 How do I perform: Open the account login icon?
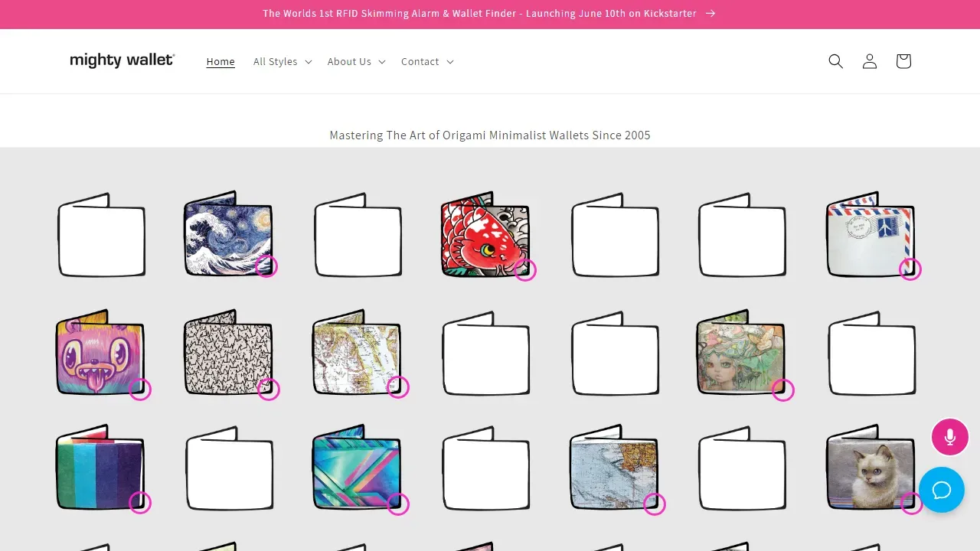pyautogui.click(x=869, y=61)
